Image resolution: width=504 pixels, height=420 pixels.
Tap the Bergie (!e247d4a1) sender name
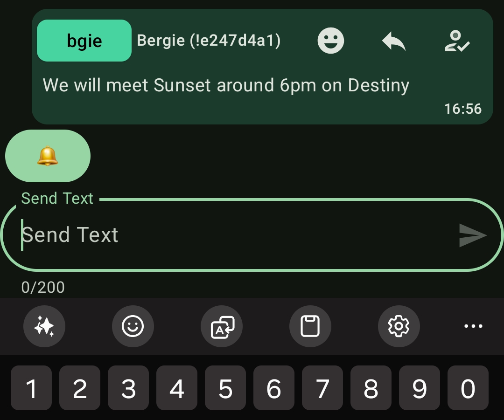click(209, 41)
